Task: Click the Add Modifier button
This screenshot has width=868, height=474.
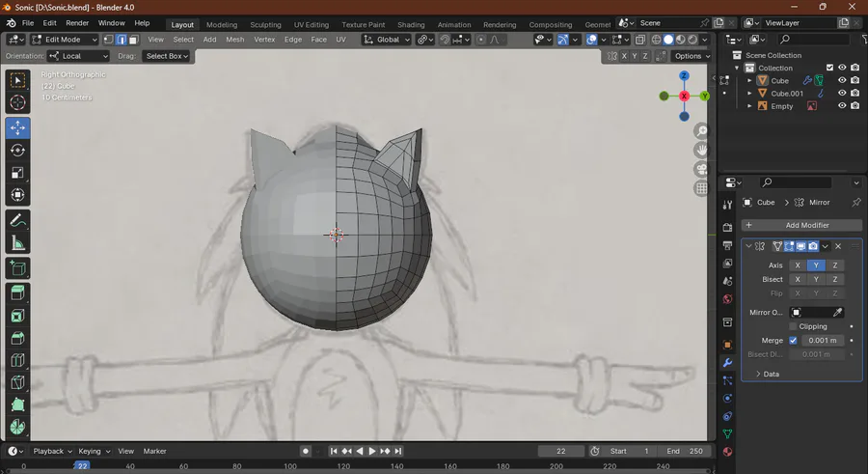Action: tap(801, 225)
